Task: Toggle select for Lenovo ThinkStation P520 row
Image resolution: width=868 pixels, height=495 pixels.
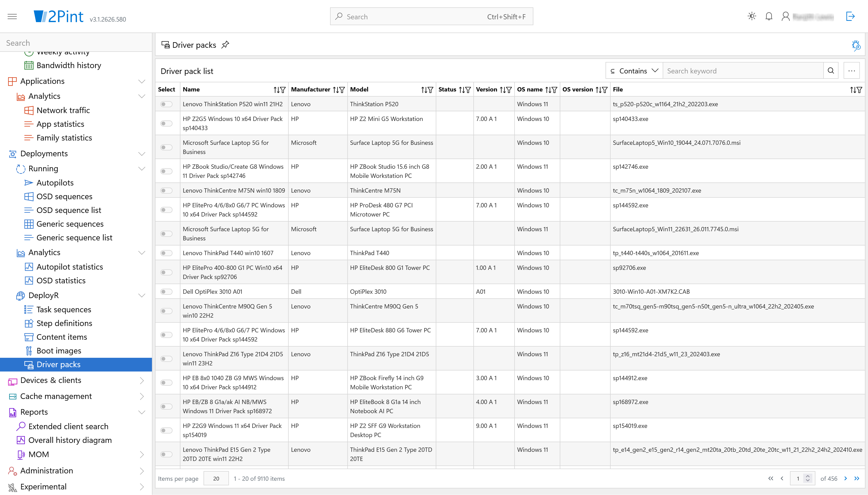Action: click(166, 104)
